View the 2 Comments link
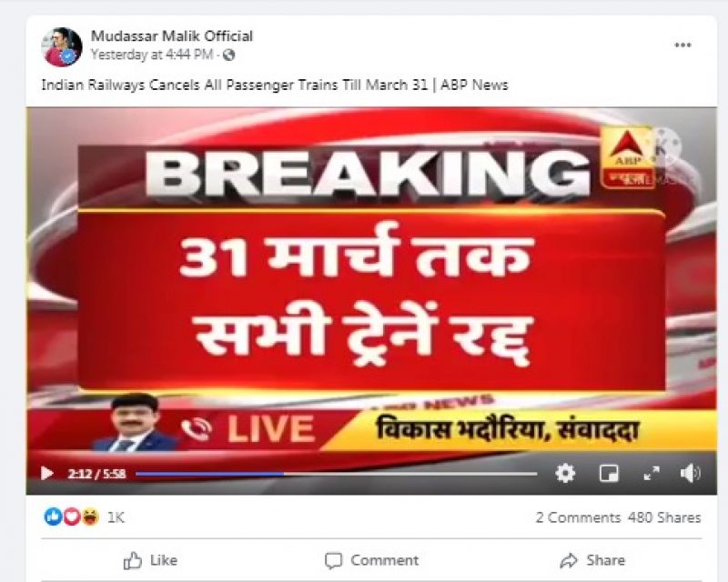 (x=578, y=517)
